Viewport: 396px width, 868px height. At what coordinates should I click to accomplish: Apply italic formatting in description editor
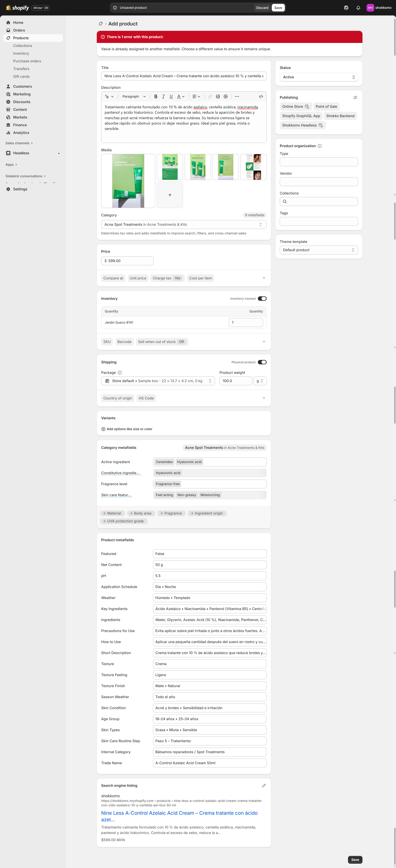coord(163,97)
